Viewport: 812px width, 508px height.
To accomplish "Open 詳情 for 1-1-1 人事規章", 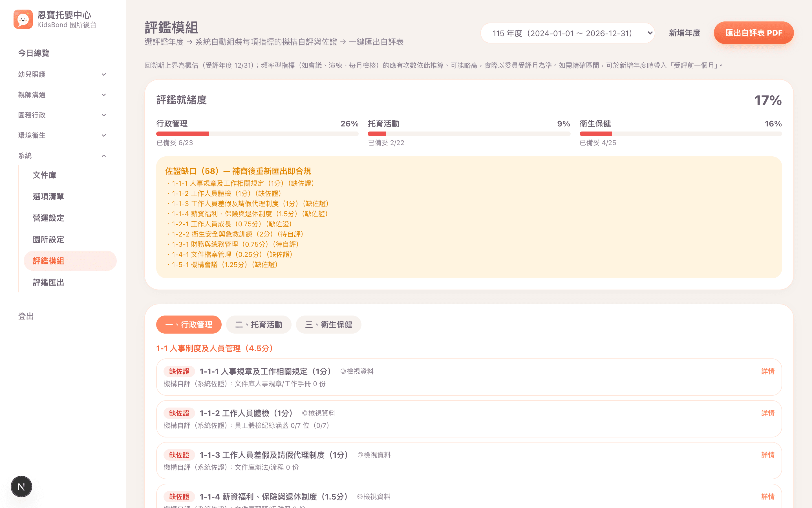I will pyautogui.click(x=768, y=371).
